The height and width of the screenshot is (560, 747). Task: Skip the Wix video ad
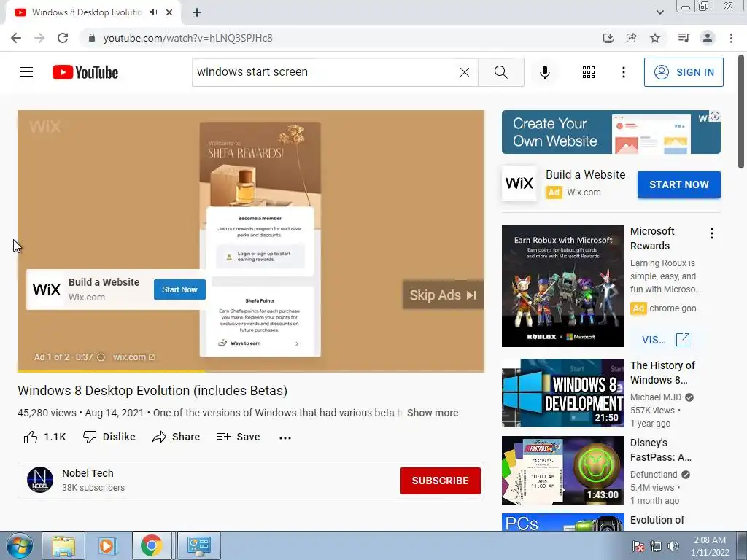tap(443, 295)
